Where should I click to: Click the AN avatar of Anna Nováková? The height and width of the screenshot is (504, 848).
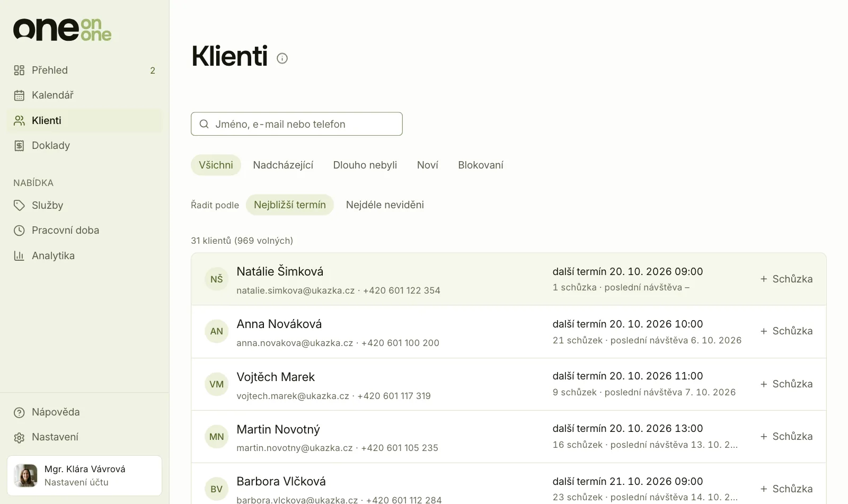pyautogui.click(x=216, y=331)
